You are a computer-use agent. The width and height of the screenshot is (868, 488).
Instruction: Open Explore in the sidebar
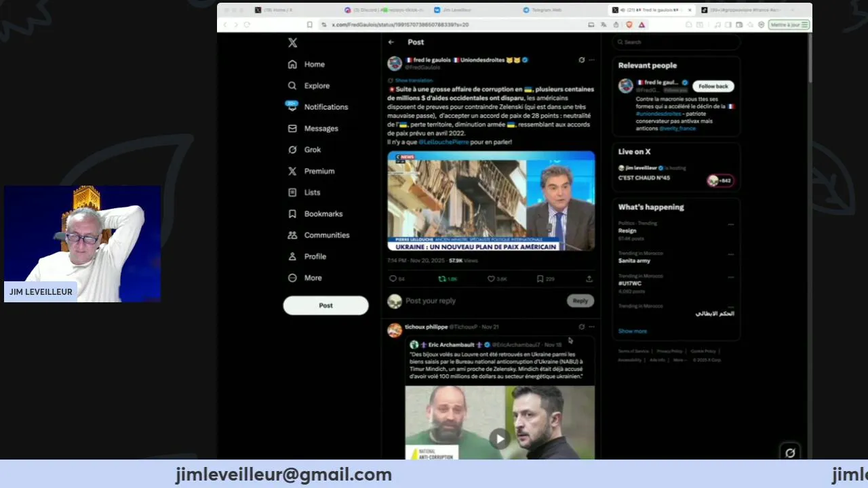[309, 86]
